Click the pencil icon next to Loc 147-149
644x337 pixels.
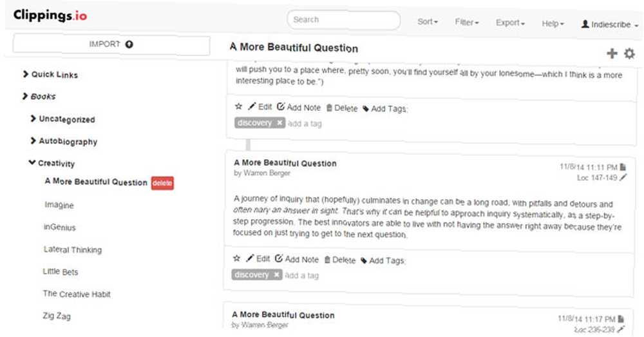click(x=623, y=177)
